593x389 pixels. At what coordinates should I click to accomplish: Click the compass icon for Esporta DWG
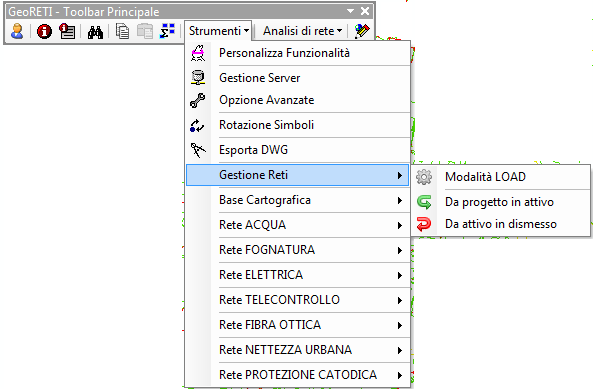point(198,150)
